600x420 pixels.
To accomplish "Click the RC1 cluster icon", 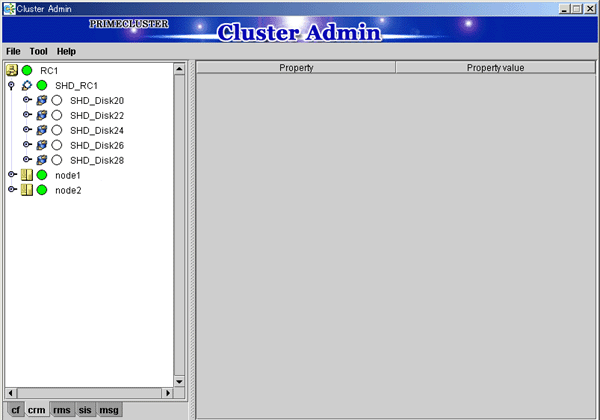I will pyautogui.click(x=12, y=70).
